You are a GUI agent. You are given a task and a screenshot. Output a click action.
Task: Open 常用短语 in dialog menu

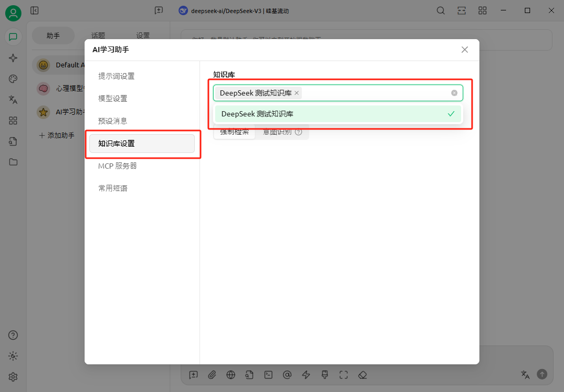coord(142,188)
